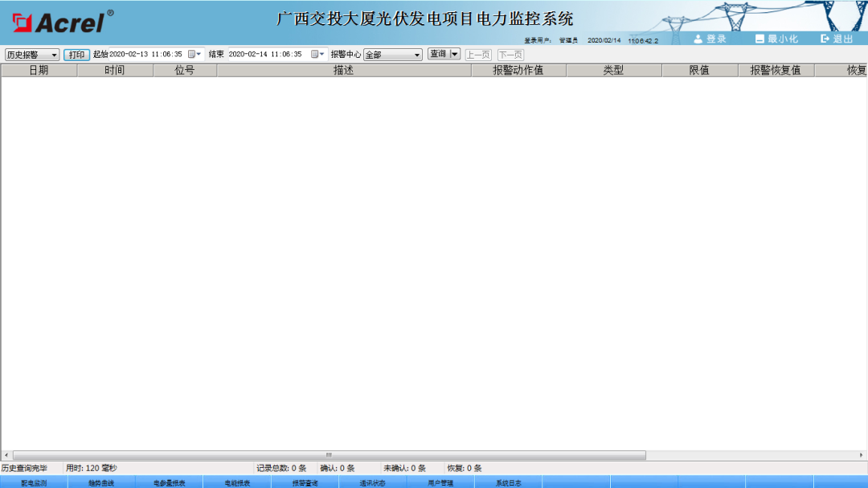Switch to the 配电监测 tab
The width and height of the screenshot is (868, 488).
pyautogui.click(x=34, y=482)
